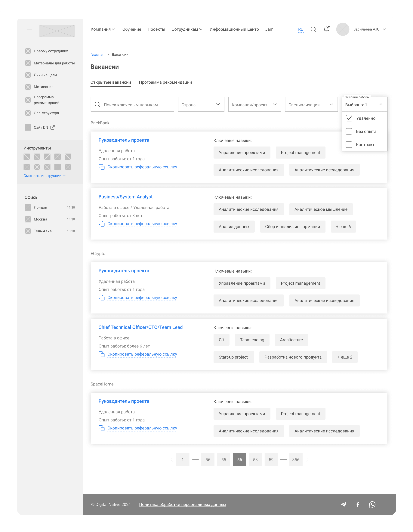
Task: Focus the Поиск ключевым навыкам field
Action: [x=136, y=105]
